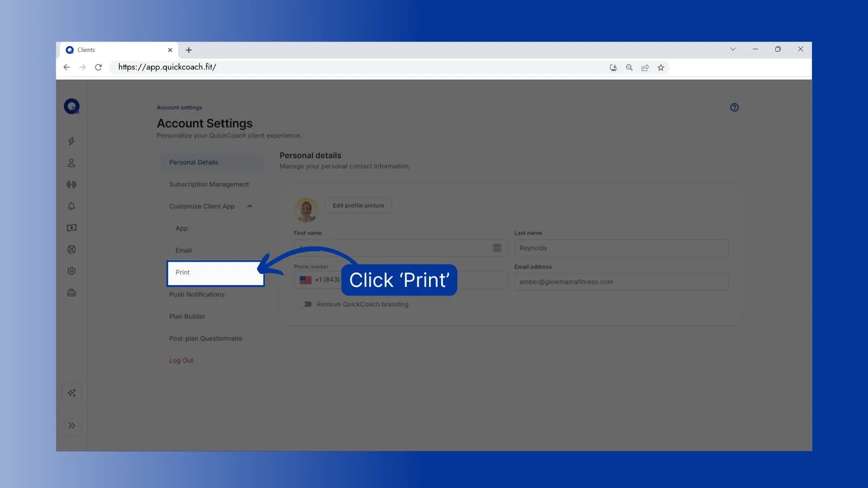Viewport: 868px width, 488px height.
Task: Open help question mark icon
Action: (734, 107)
